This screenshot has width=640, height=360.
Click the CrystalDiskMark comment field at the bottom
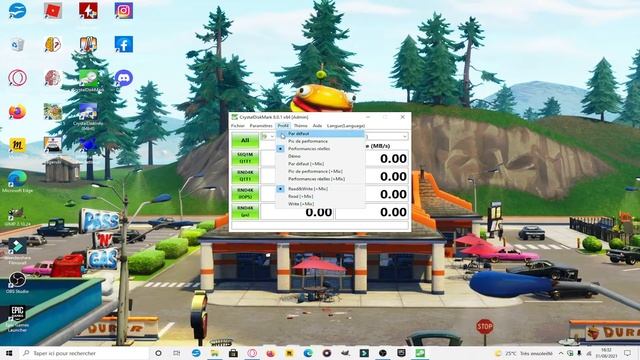[320, 225]
